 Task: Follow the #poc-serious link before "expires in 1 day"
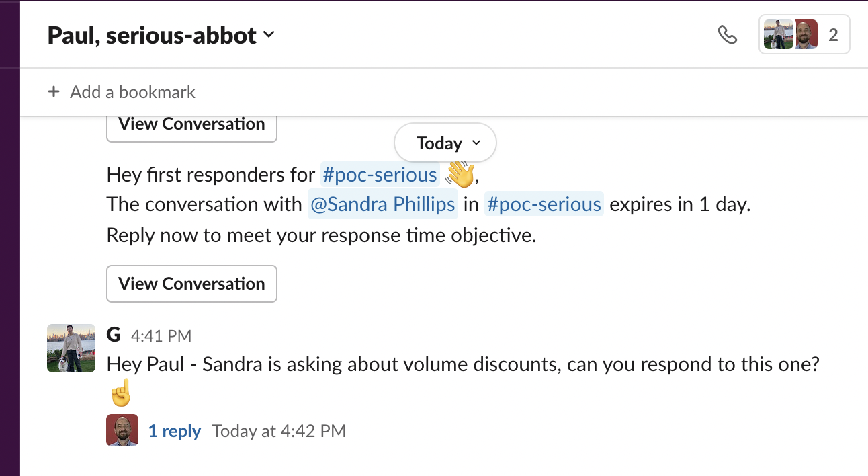(544, 204)
